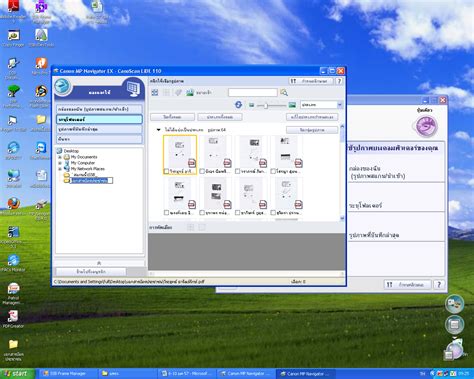The image size is (474, 379).
Task: Tick checkbox of fourth thumbnail in second row
Action: click(273, 212)
